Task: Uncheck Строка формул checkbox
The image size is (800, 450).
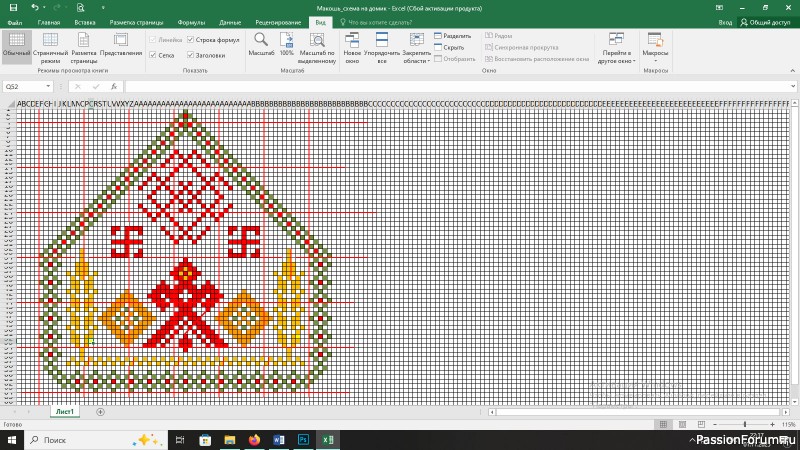Action: click(x=190, y=39)
